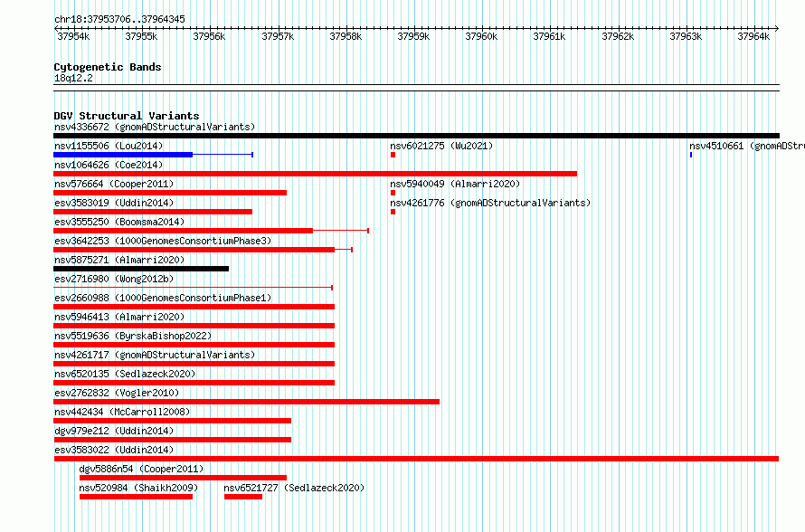
Task: Click the thin red esv2716980 line
Action: click(193, 288)
